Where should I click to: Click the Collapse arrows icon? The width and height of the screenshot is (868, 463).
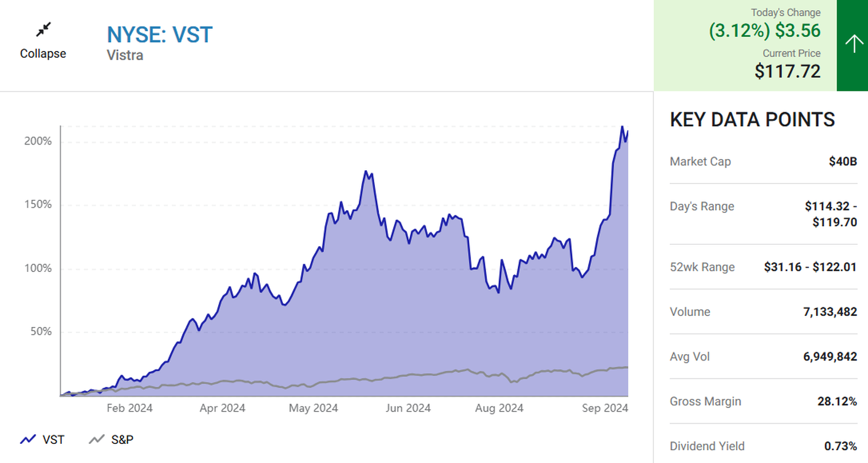pos(43,30)
